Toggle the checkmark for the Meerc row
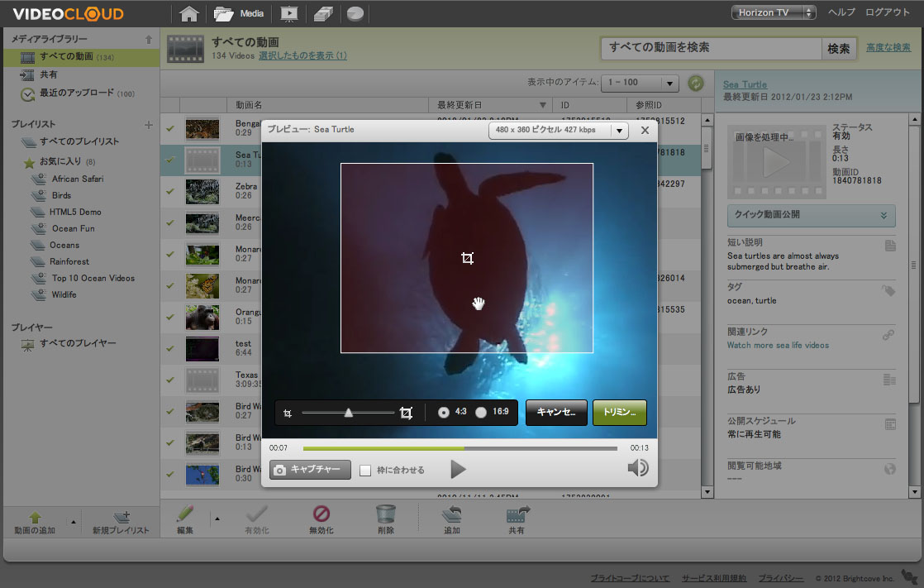 click(170, 223)
